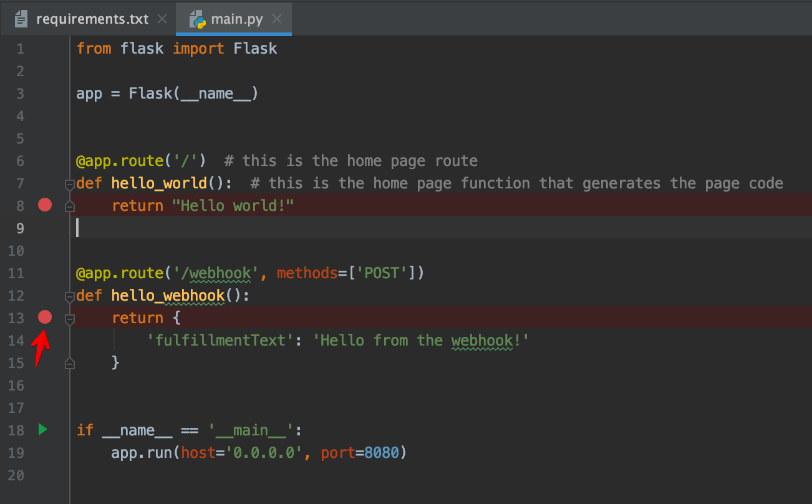Screen dimensions: 812x504
Task: Click the Flask import name on line 1
Action: pos(255,49)
